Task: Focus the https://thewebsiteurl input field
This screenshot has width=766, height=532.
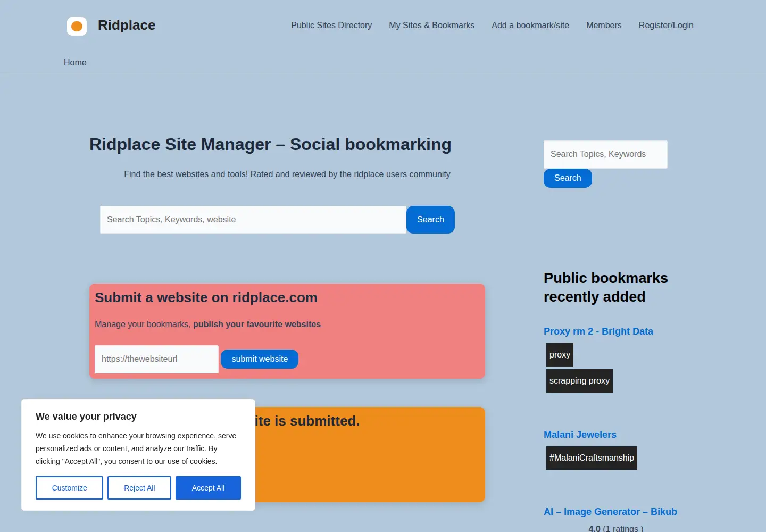Action: [x=156, y=359]
